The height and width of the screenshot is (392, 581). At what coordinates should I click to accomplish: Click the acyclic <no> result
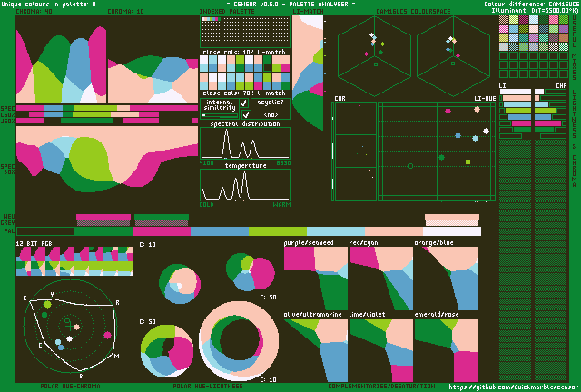tap(271, 114)
